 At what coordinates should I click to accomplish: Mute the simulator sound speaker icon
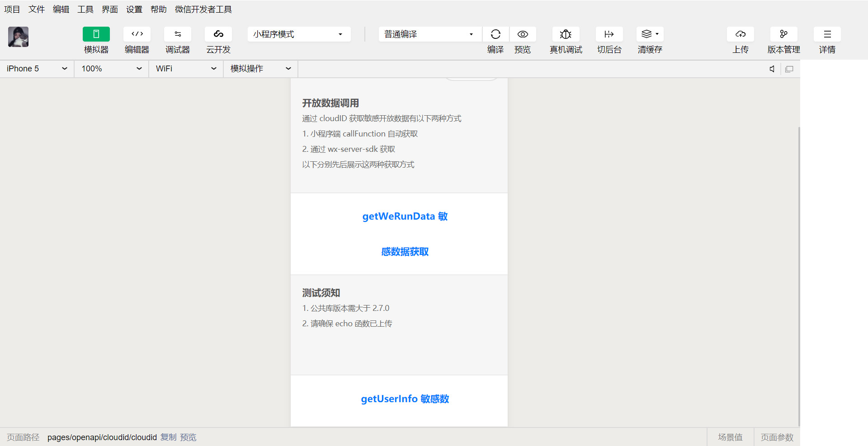(x=772, y=69)
